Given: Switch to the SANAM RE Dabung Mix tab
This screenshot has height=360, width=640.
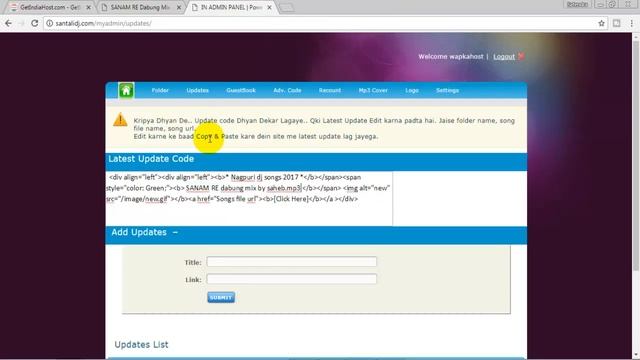Looking at the screenshot, I should point(140,7).
